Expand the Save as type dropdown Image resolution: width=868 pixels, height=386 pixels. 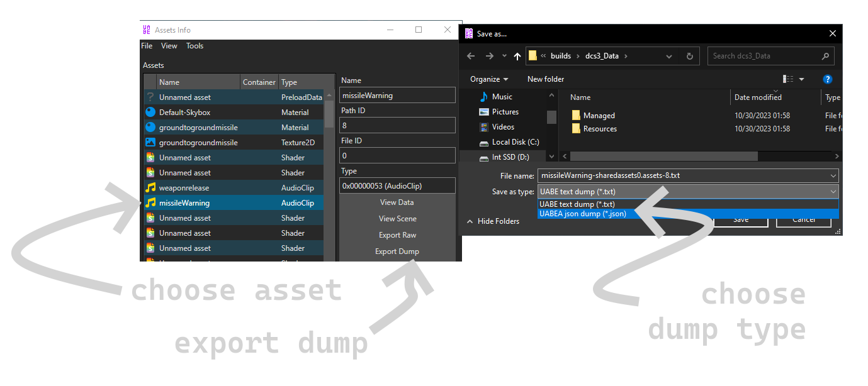click(x=833, y=192)
